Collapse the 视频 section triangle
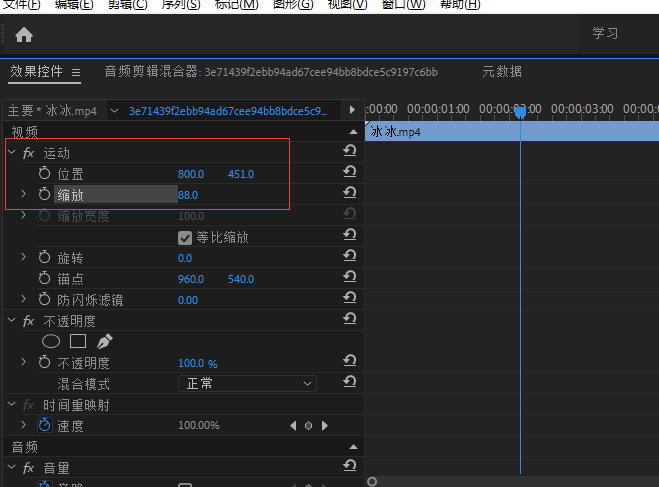The height and width of the screenshot is (487, 659). coord(353,132)
